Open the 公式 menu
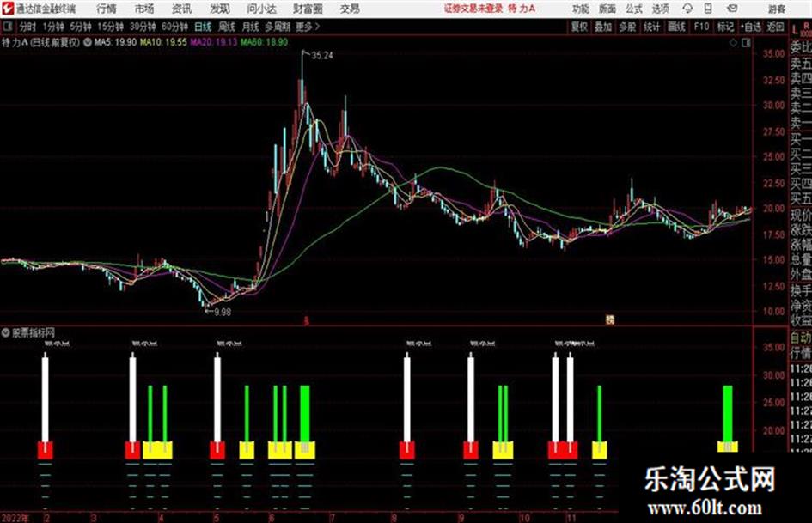Viewport: 812px width, 523px height. (633, 9)
